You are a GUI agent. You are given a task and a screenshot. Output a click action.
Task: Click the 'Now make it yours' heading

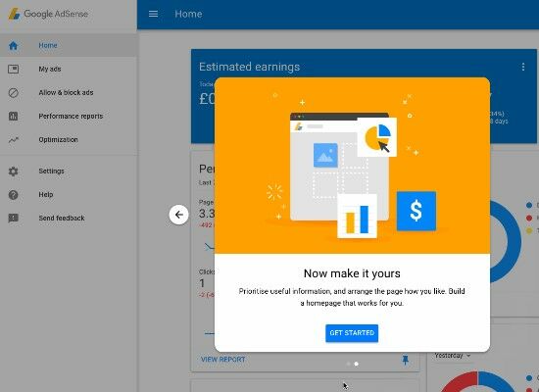click(x=352, y=273)
